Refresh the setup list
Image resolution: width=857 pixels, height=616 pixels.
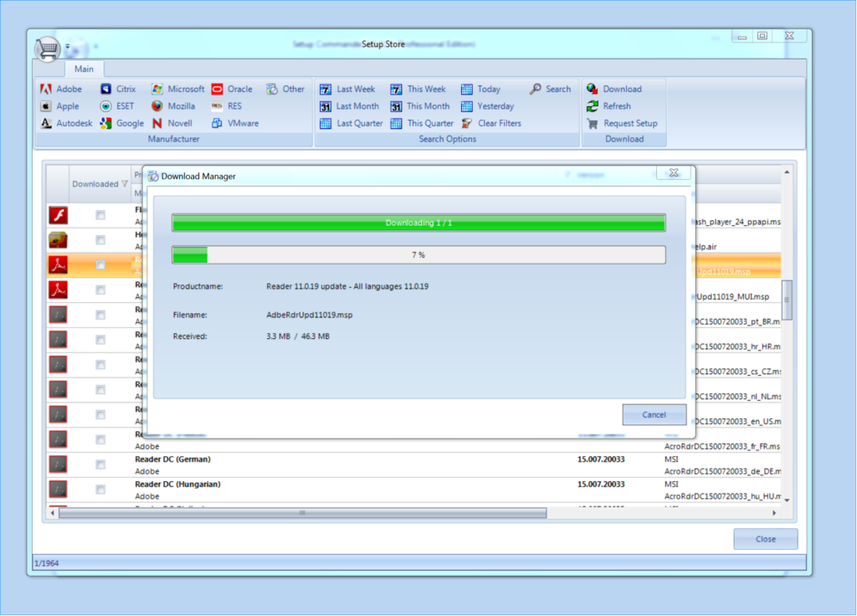[x=609, y=106]
